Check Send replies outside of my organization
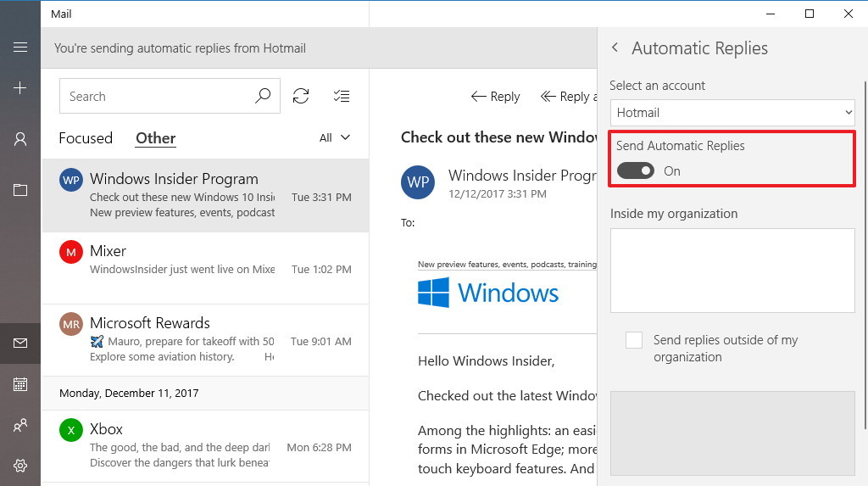Screen dimensions: 868x486 [x=634, y=340]
